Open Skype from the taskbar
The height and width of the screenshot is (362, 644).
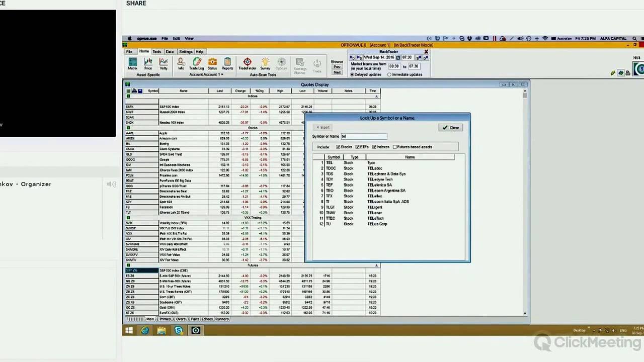click(x=179, y=330)
